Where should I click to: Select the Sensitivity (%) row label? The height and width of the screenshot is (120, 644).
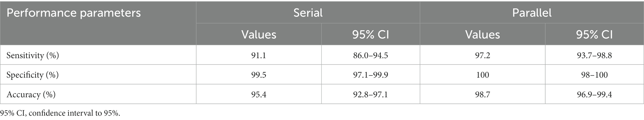tap(33, 55)
